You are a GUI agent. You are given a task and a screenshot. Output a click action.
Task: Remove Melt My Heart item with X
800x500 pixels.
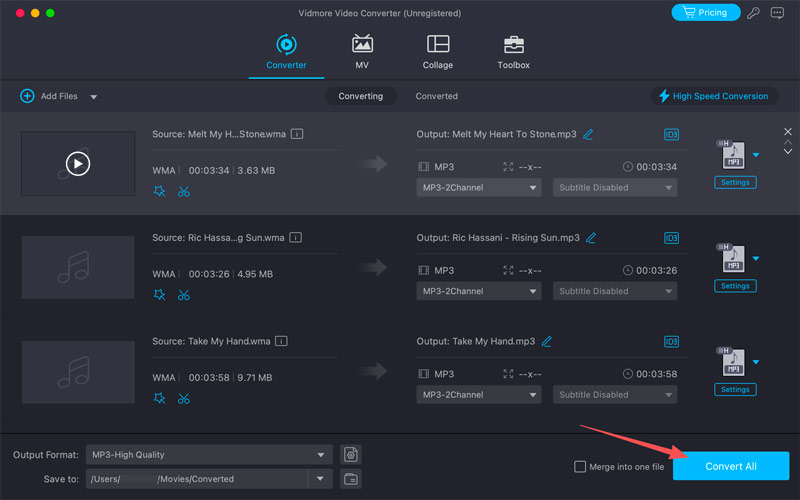[x=788, y=132]
